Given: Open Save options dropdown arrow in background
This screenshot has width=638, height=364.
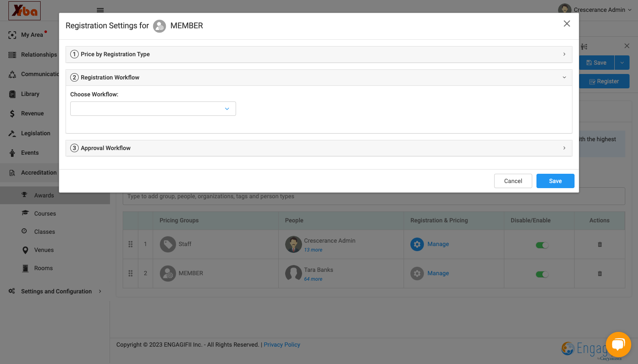Looking at the screenshot, I should click(622, 63).
